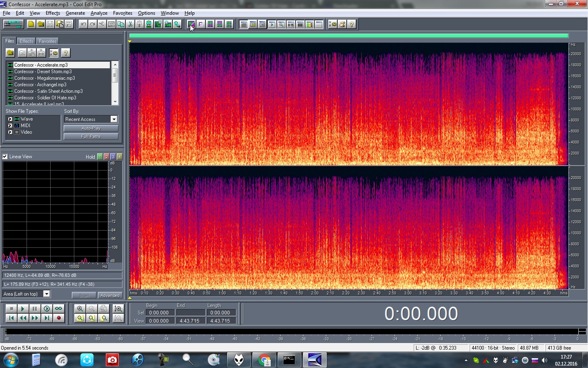Viewport: 588px width, 368px height.
Task: Switch to the Effects tab
Action: [27, 41]
